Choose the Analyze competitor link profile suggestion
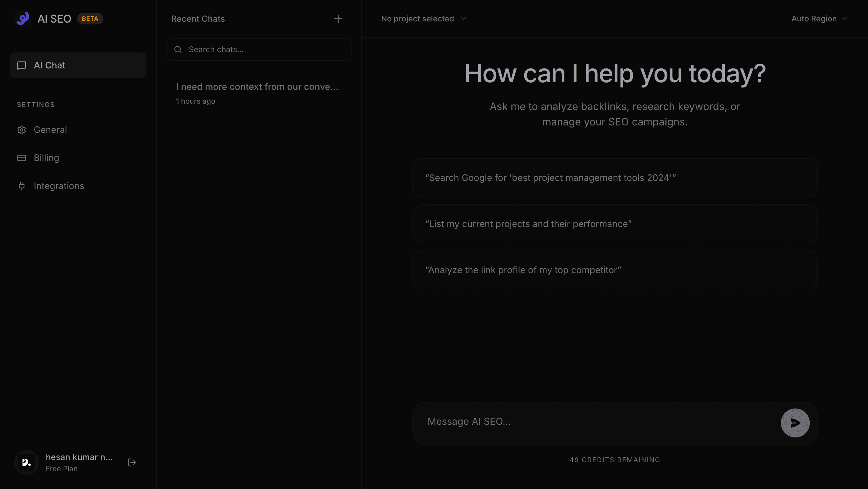The image size is (868, 489). coord(615,270)
